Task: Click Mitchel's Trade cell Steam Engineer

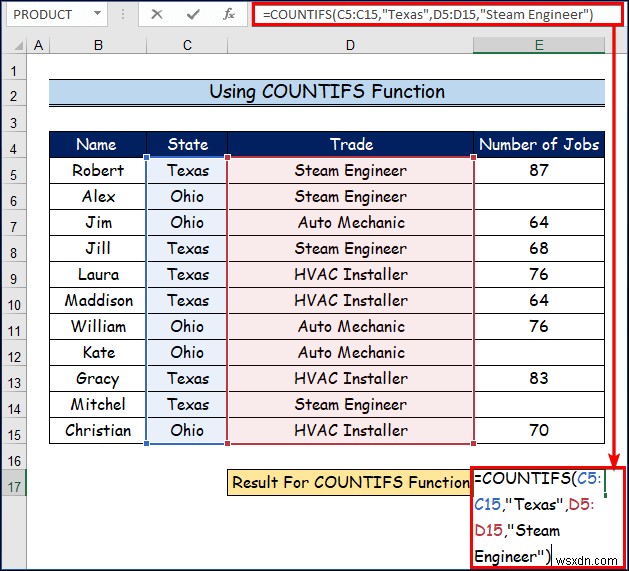Action: point(351,404)
